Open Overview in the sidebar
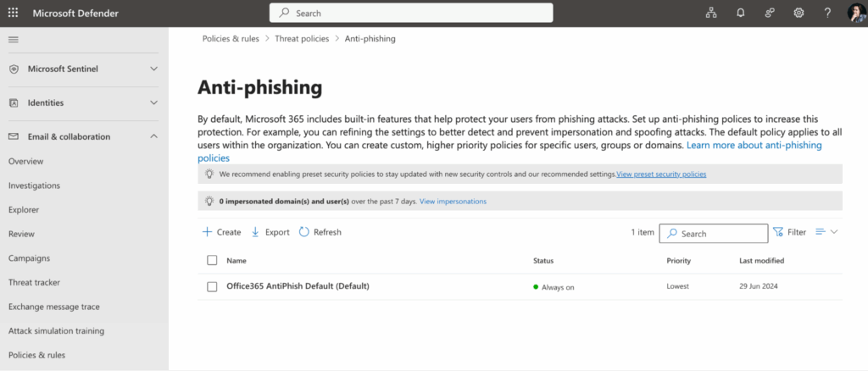This screenshot has width=868, height=371. (26, 162)
